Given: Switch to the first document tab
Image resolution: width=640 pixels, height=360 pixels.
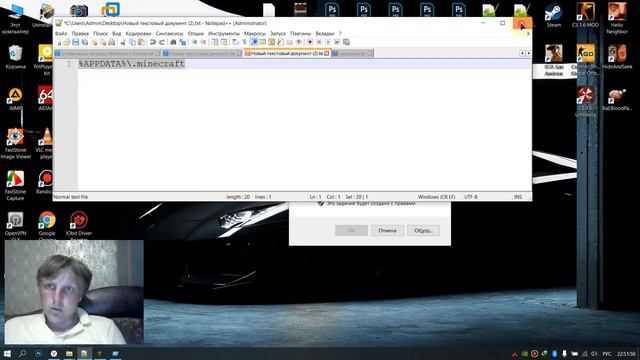Looking at the screenshot, I should pyautogui.click(x=107, y=53).
